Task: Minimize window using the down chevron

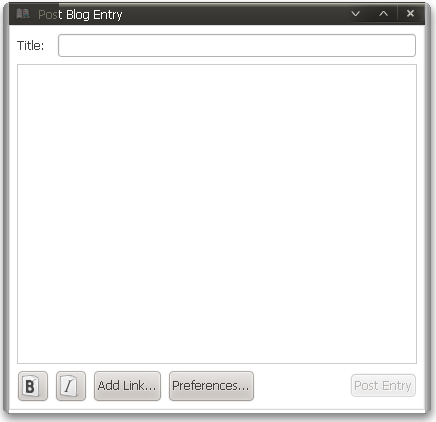Action: pyautogui.click(x=356, y=14)
